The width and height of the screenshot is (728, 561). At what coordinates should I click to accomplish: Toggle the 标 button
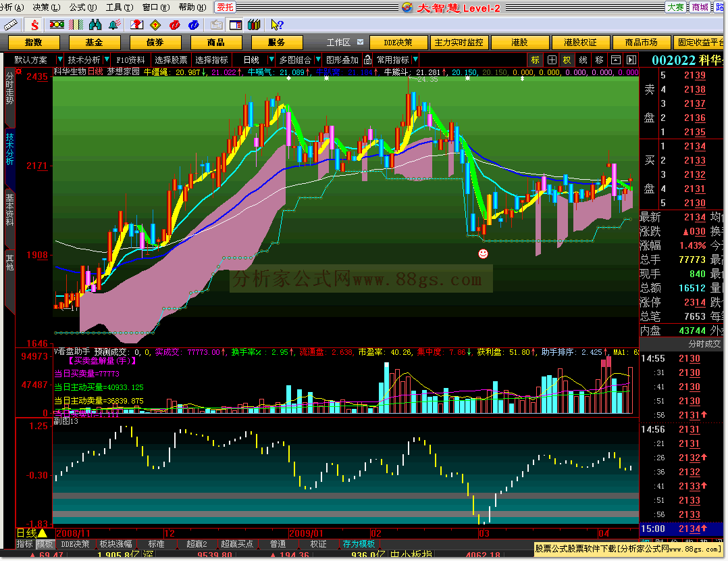(536, 60)
